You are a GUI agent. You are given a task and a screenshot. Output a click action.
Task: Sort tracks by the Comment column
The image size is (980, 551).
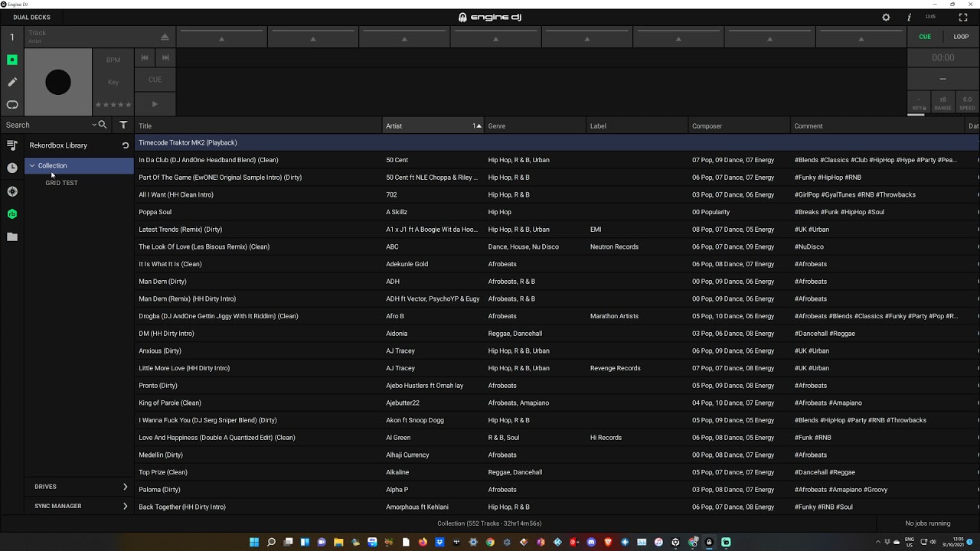click(x=878, y=126)
